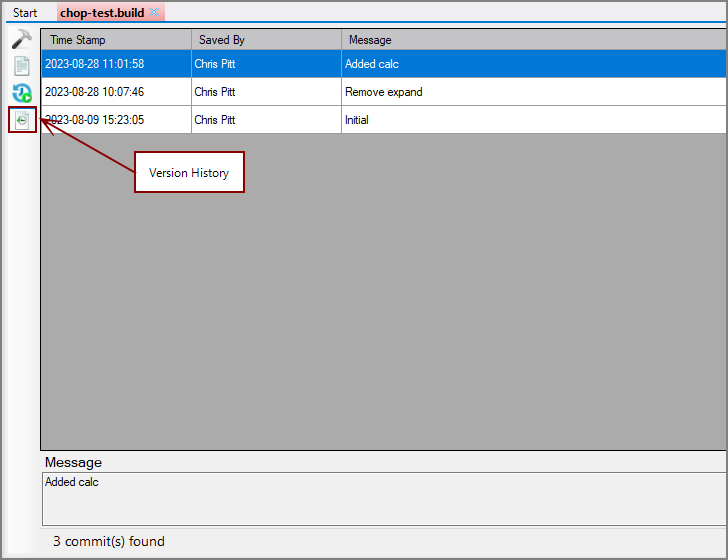Click the Initial message cell
The height and width of the screenshot is (560, 728).
click(x=534, y=120)
